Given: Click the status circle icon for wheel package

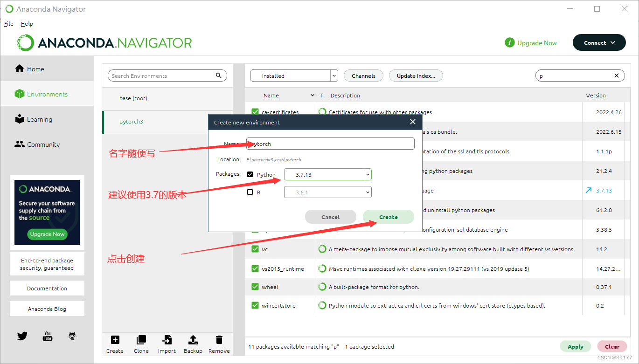Looking at the screenshot, I should (322, 287).
